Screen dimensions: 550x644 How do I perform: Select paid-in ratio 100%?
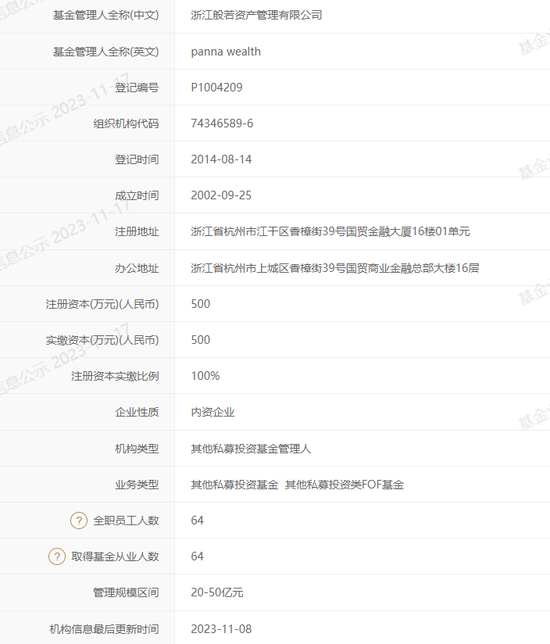tap(205, 376)
